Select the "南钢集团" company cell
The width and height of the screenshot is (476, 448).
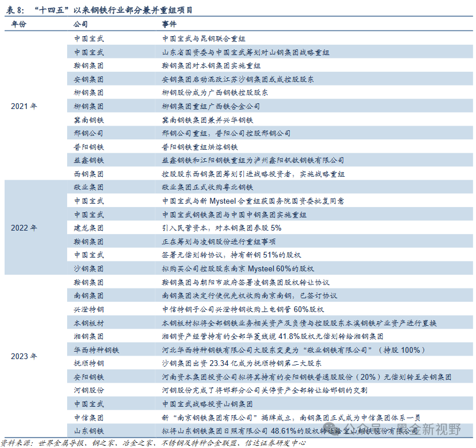tap(89, 295)
